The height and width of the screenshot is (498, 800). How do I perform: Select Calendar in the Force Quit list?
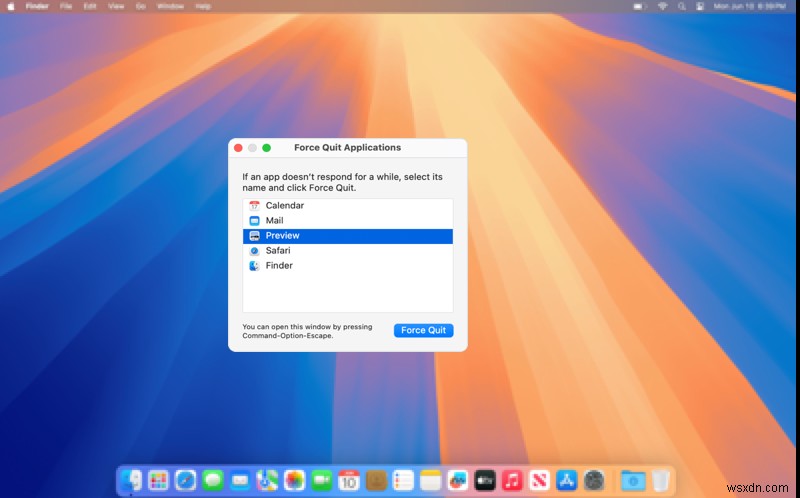pyautogui.click(x=347, y=206)
